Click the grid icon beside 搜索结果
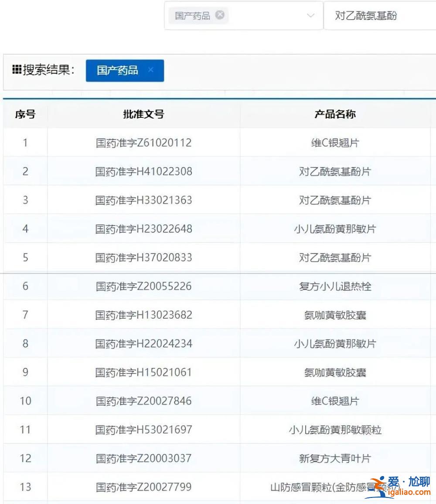The height and width of the screenshot is (504, 436). [17, 70]
